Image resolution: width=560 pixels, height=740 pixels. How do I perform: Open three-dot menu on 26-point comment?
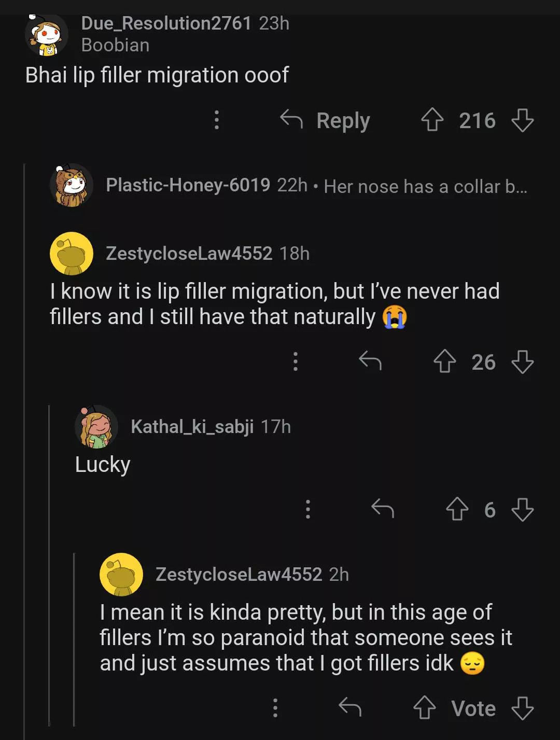pos(295,361)
